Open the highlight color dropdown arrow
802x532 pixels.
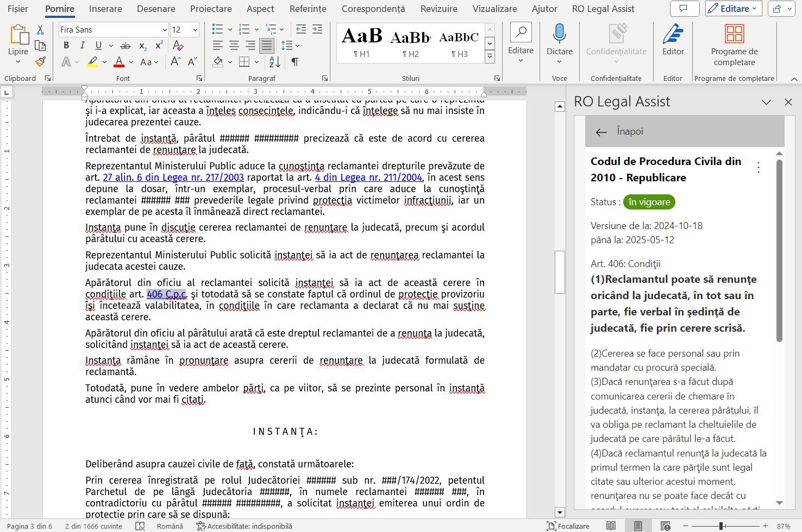[104, 62]
